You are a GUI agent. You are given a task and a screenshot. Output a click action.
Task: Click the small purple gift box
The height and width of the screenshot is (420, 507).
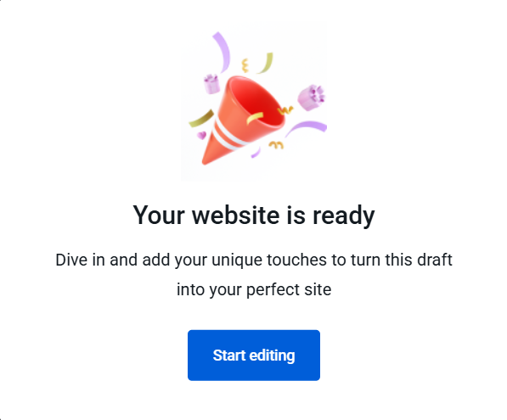pos(211,84)
